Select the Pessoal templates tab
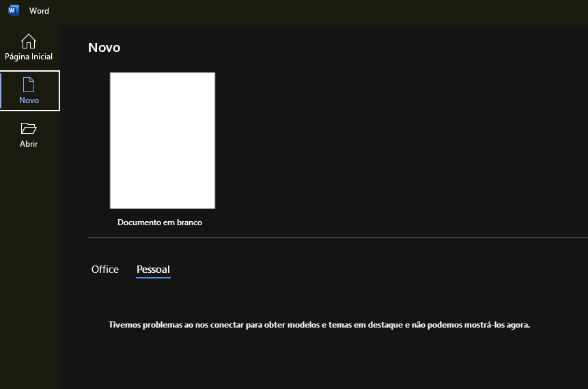The width and height of the screenshot is (588, 389). pos(153,270)
